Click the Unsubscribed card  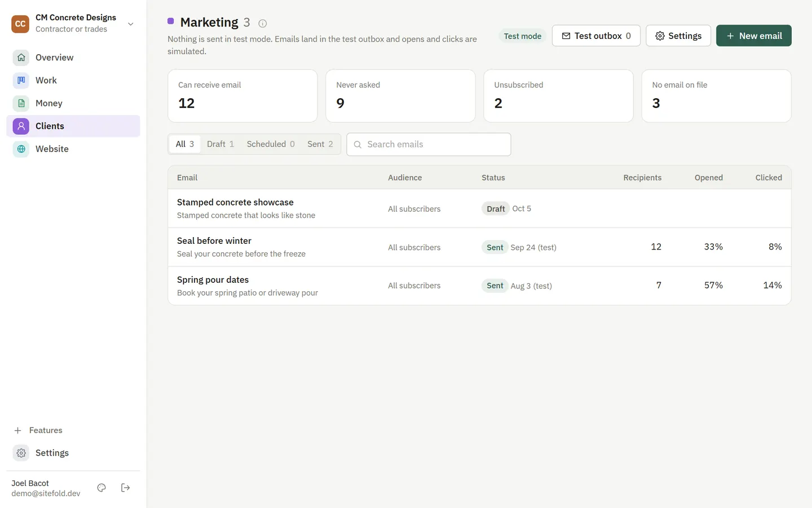point(558,96)
